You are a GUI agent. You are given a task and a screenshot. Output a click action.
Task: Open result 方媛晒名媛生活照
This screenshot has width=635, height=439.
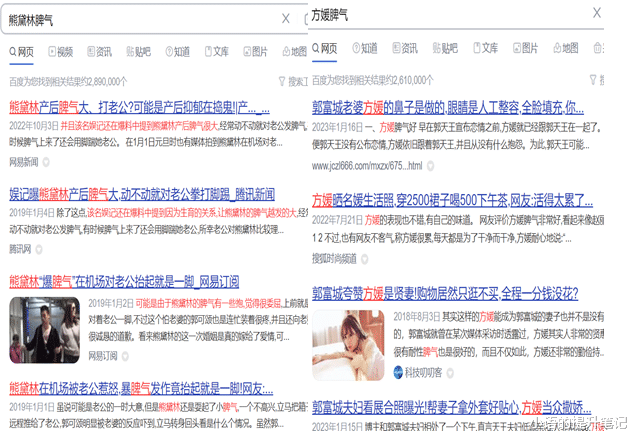click(452, 200)
